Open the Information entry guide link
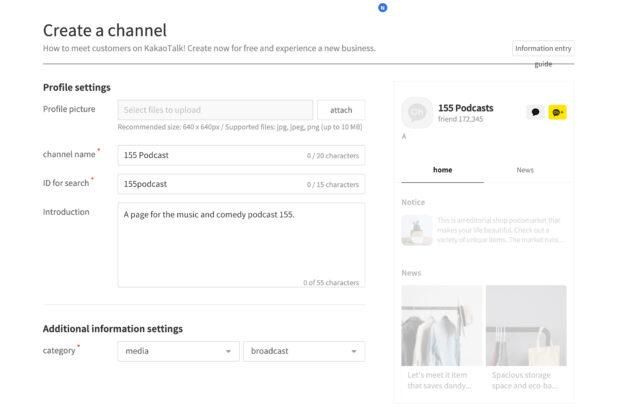 click(x=543, y=49)
